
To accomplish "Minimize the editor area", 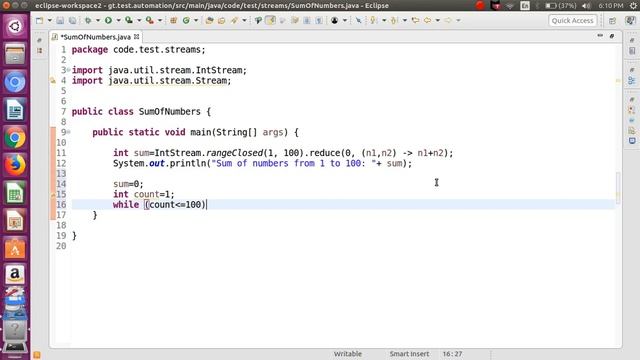I will tap(600, 36).
